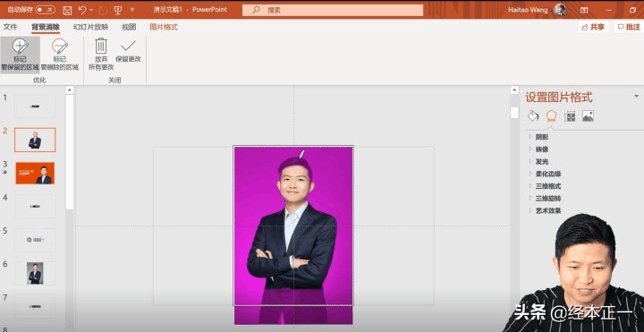Open Effects pentagon tab in format pane
Screen dimensions: 644x332
click(551, 116)
